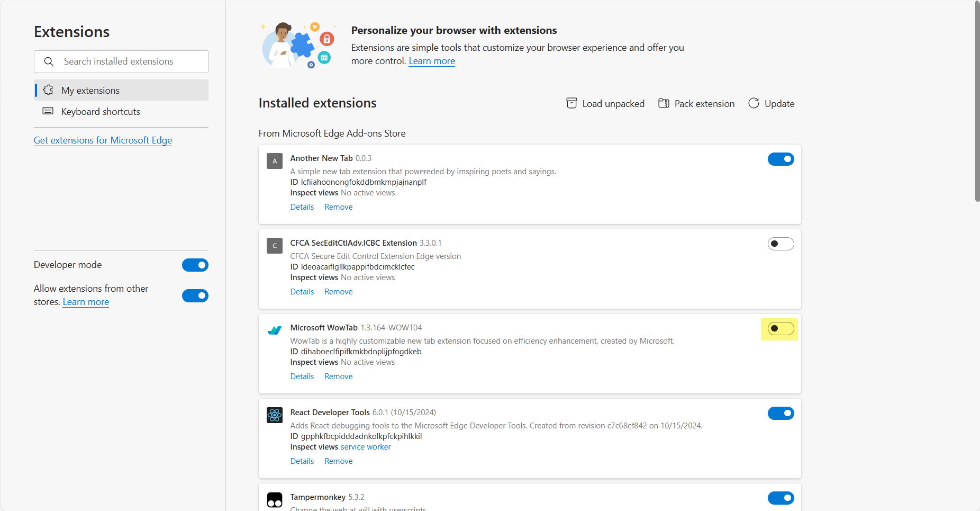Image resolution: width=980 pixels, height=511 pixels.
Task: Click the Load unpacked box icon
Action: [571, 103]
